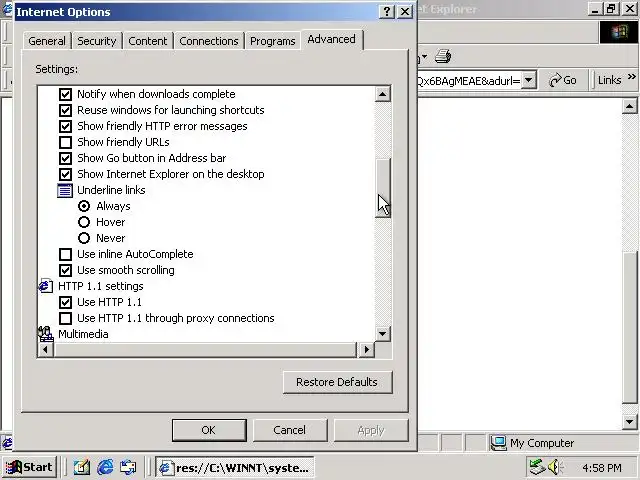Click the HTTP 1.1 settings category icon
The image size is (640, 480).
(x=46, y=286)
